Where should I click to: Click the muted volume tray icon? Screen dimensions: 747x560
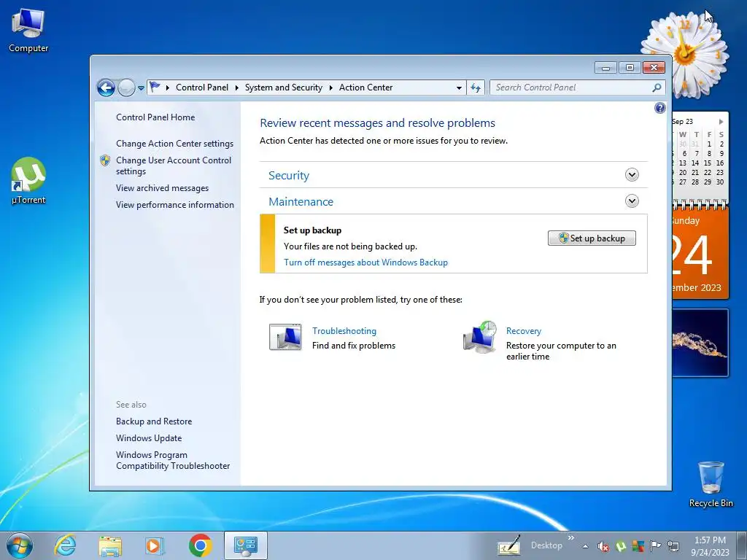tap(603, 547)
